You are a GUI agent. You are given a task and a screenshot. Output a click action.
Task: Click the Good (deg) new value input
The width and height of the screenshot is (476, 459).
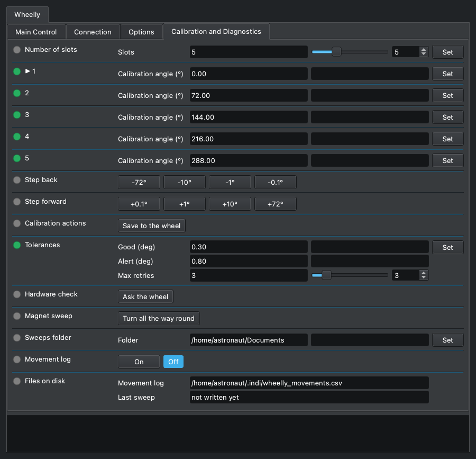tap(370, 247)
